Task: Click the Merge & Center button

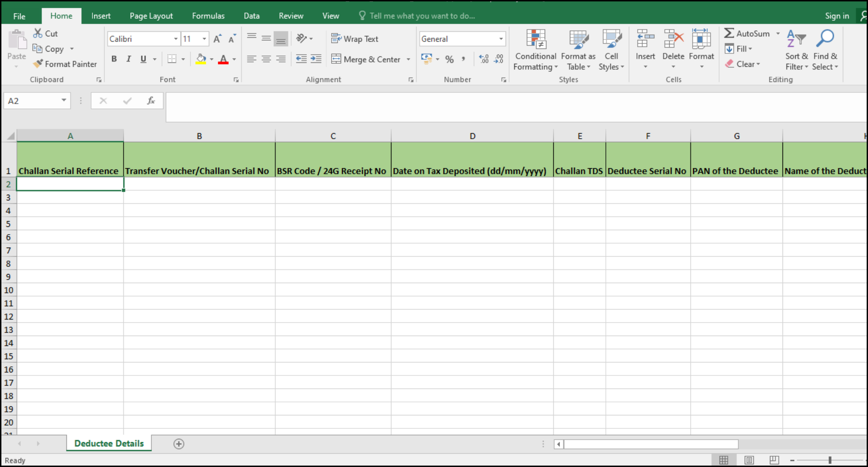Action: 366,59
